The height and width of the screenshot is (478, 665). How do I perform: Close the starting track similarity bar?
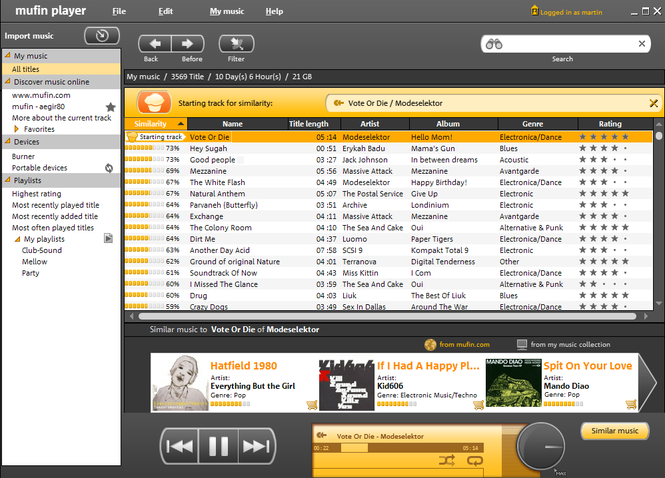point(654,103)
